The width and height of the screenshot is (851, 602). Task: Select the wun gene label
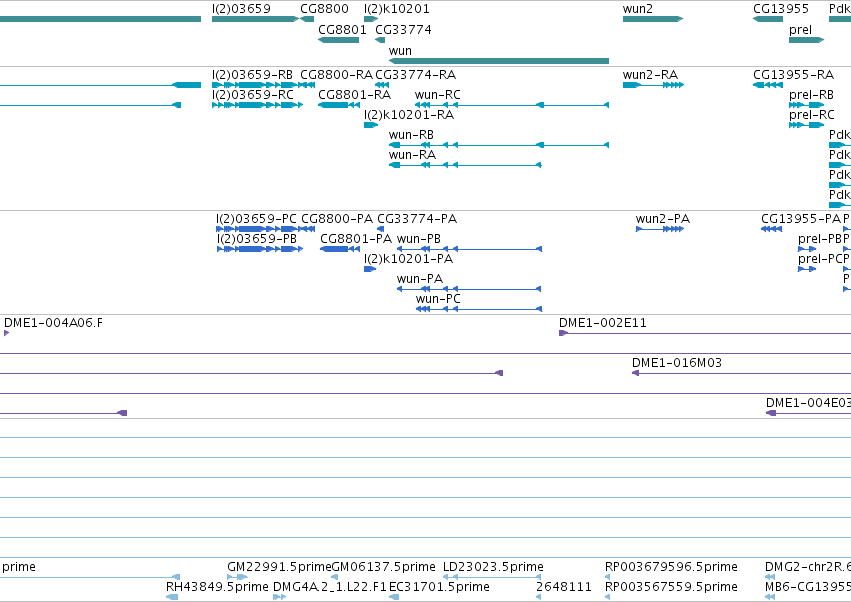pos(401,50)
